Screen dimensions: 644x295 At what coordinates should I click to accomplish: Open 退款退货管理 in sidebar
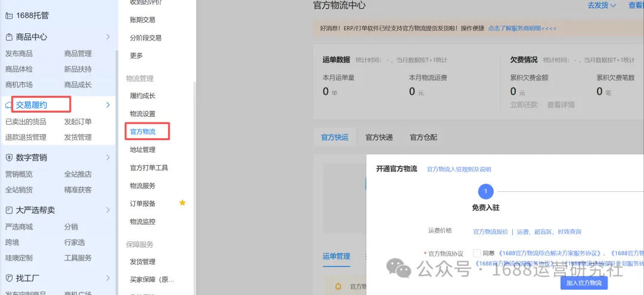click(26, 138)
